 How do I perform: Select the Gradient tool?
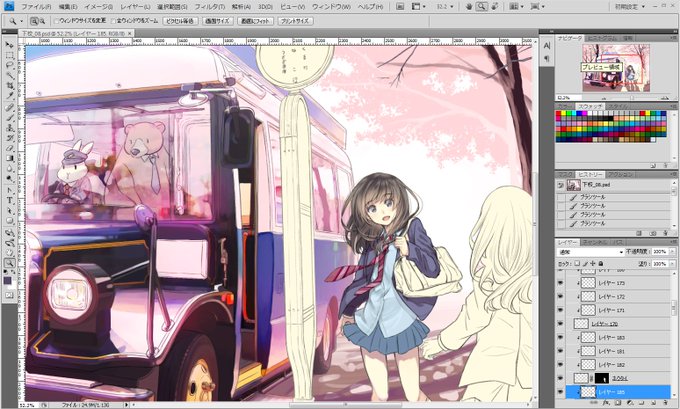[10, 158]
